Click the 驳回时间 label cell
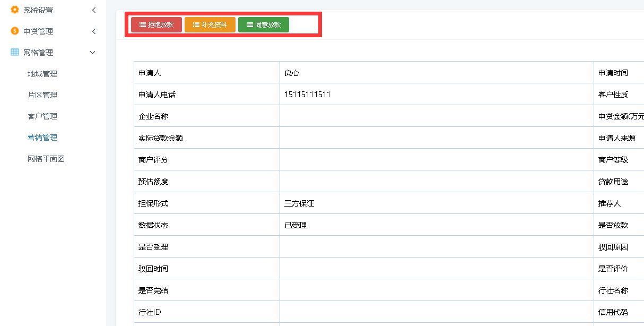The width and height of the screenshot is (644, 326). tap(207, 268)
